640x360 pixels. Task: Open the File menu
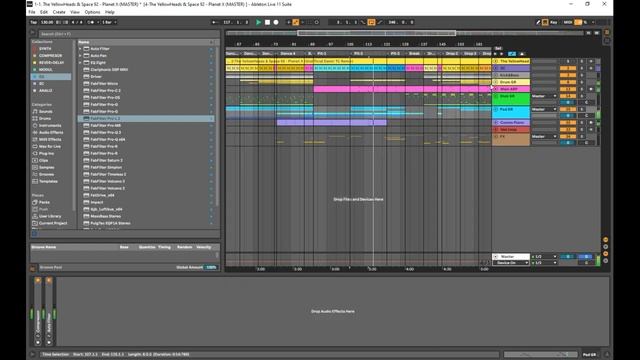click(31, 12)
